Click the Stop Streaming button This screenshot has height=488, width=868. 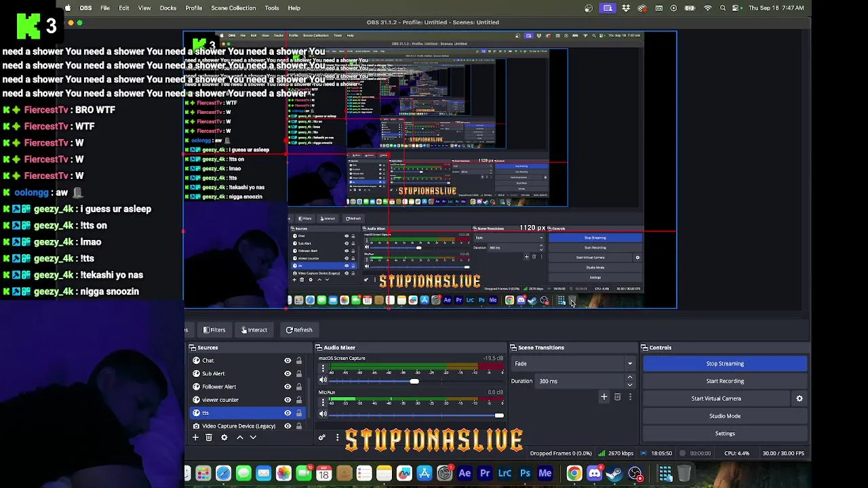point(725,364)
